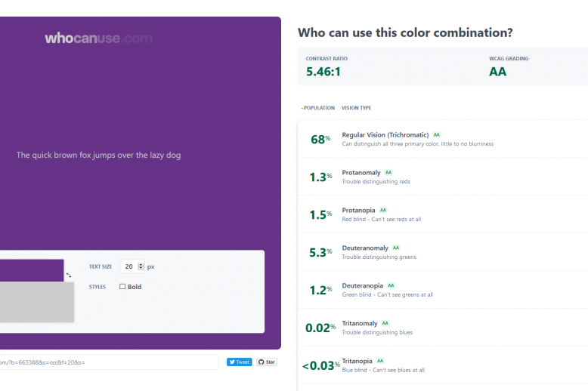588x391 pixels.
Task: Click the Population column header
Action: coord(317,108)
